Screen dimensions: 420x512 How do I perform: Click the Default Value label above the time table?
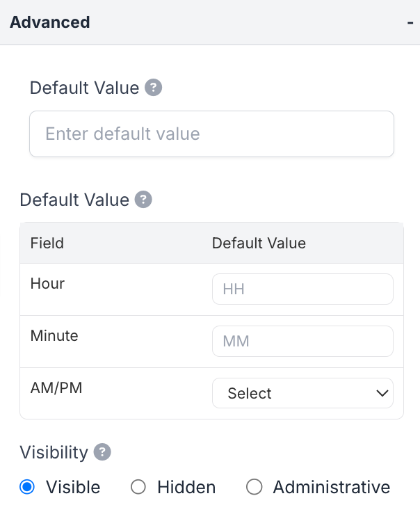coord(74,200)
